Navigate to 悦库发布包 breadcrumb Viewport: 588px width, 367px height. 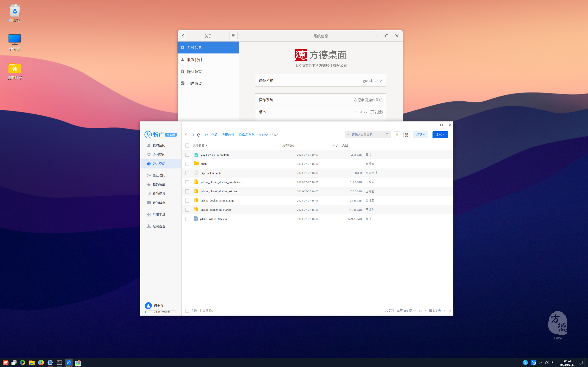[x=246, y=135]
